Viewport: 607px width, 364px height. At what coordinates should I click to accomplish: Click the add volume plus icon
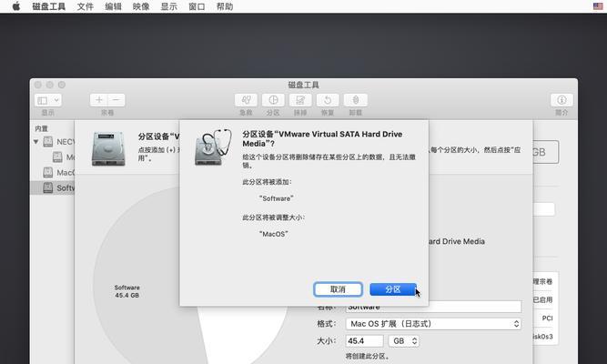98,100
